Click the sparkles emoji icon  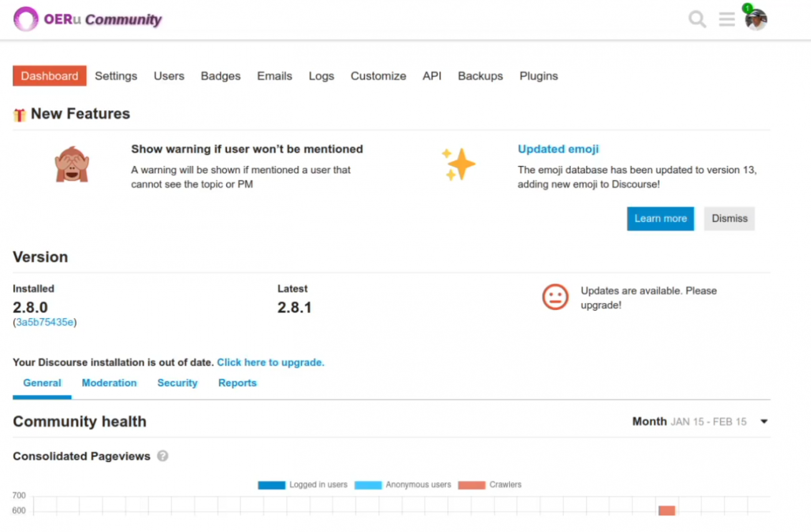(x=459, y=164)
